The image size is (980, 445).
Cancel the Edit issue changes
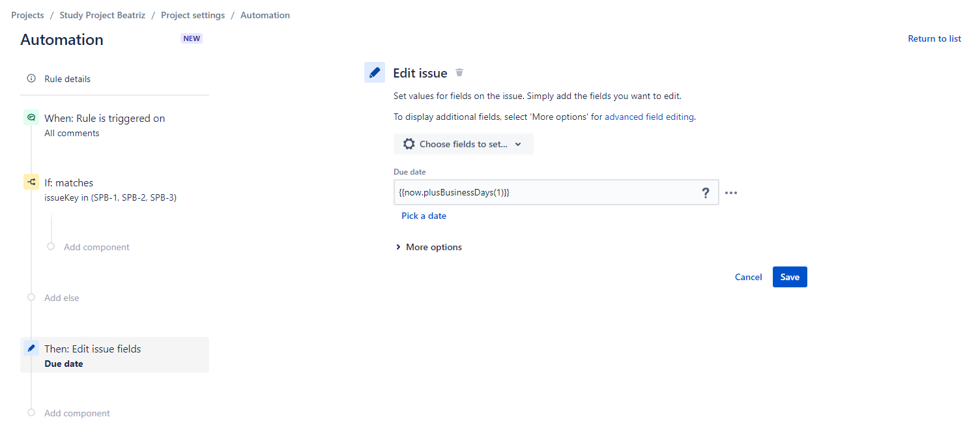[748, 276]
